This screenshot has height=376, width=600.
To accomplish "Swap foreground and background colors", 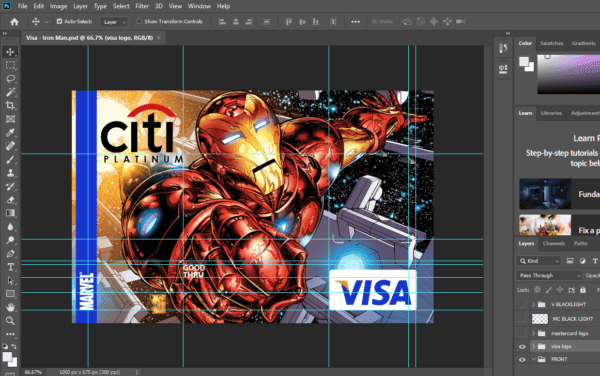I will [14, 346].
